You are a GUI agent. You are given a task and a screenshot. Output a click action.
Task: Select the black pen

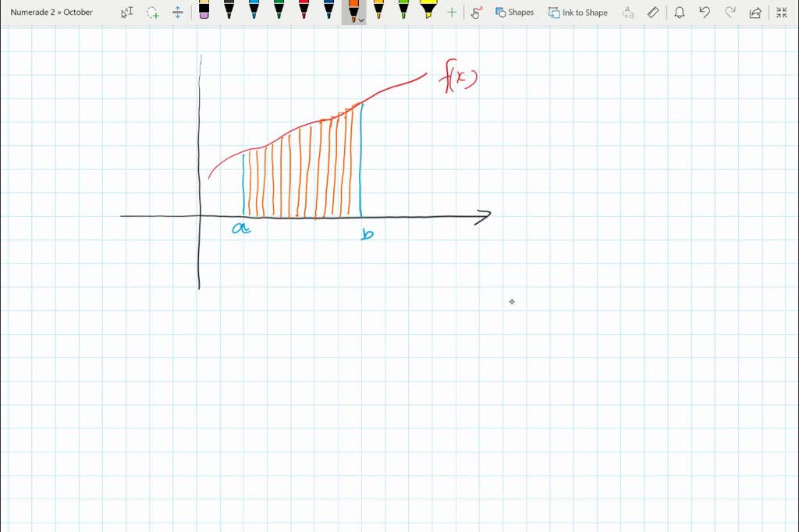(229, 10)
